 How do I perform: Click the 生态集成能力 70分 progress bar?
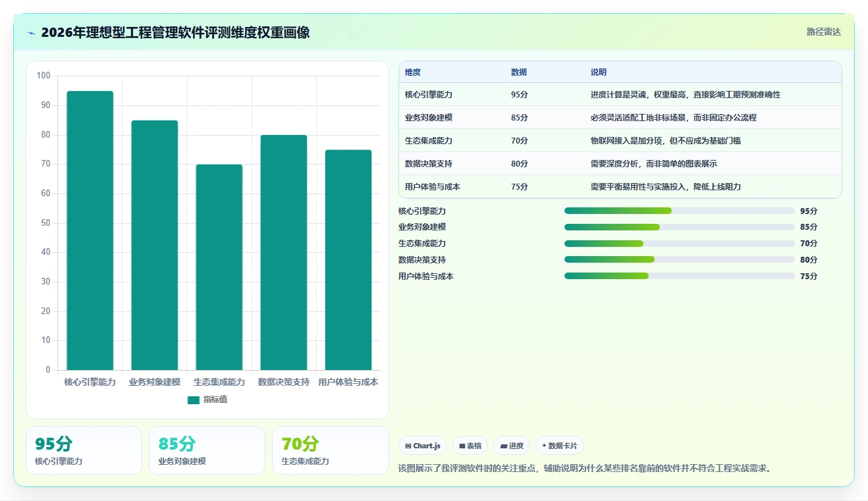click(679, 244)
